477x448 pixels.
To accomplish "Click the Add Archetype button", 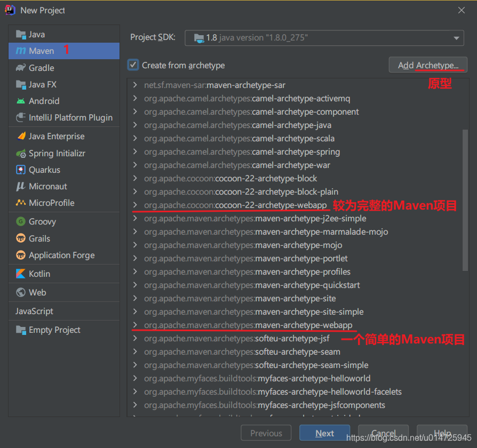I will click(428, 65).
